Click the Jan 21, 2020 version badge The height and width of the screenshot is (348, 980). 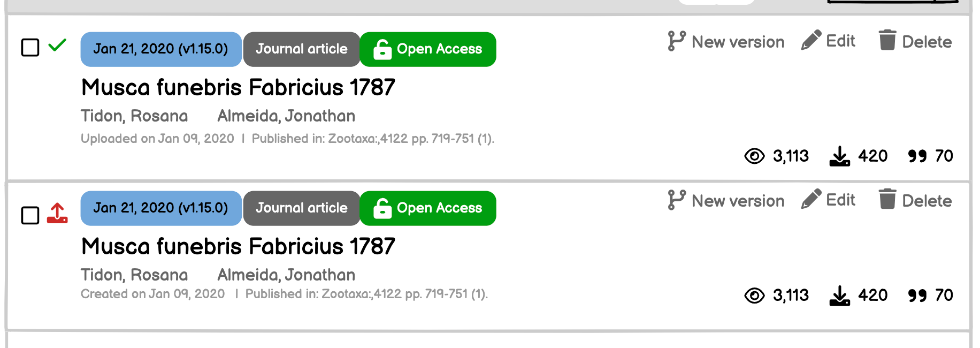pyautogui.click(x=160, y=49)
